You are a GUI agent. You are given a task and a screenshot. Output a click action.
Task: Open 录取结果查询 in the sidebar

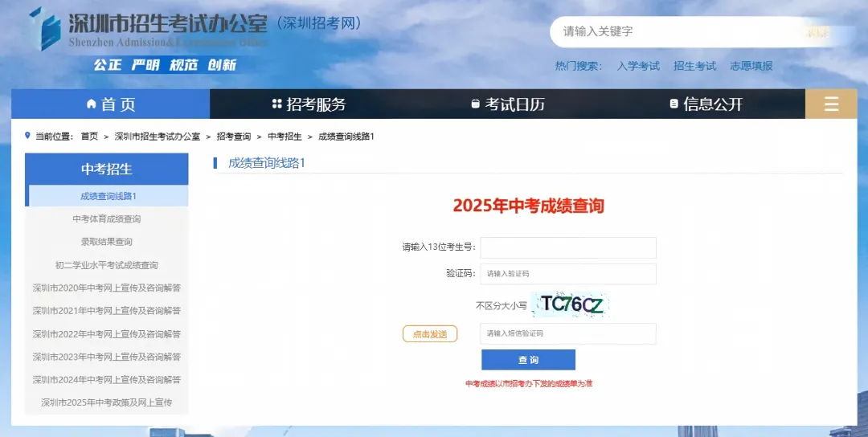coord(107,242)
